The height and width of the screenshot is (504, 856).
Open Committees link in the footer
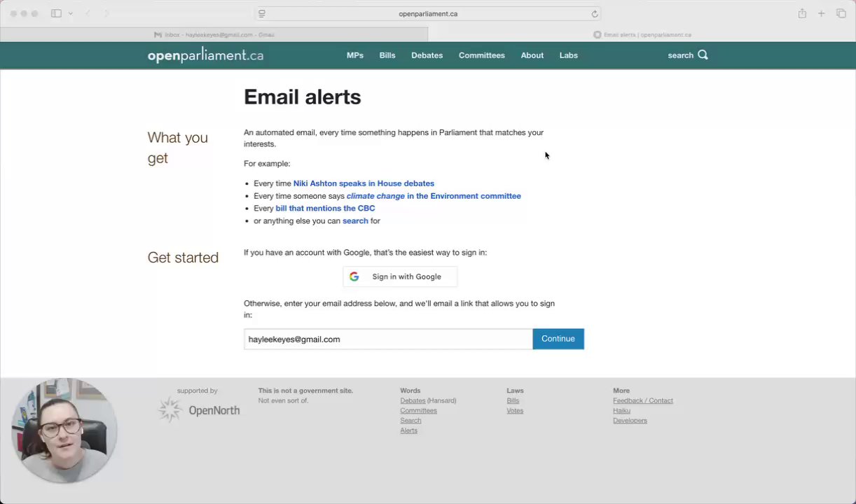[418, 410]
